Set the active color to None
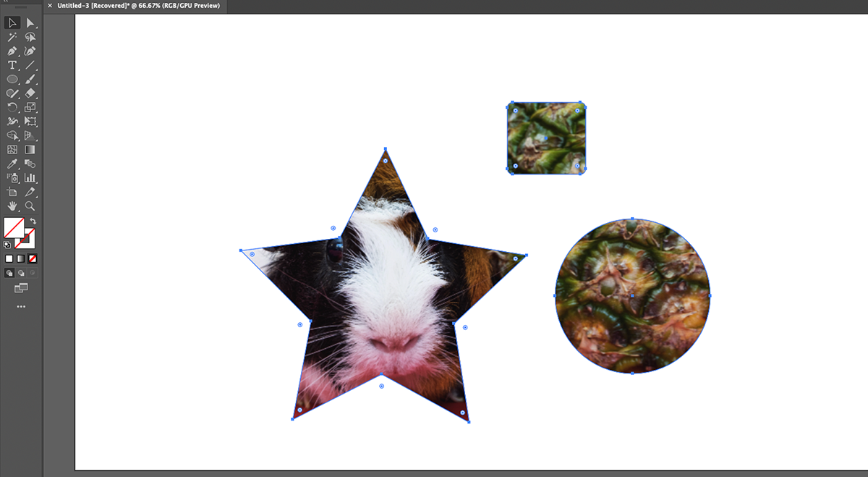 (32, 258)
